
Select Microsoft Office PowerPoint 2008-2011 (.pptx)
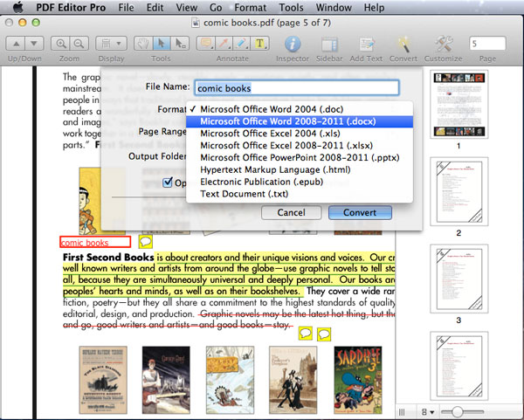pos(300,157)
